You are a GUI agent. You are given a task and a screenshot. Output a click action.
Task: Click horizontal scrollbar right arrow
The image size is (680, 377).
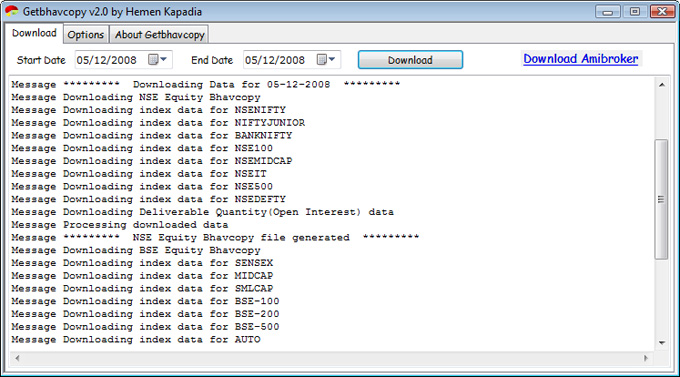coord(646,358)
